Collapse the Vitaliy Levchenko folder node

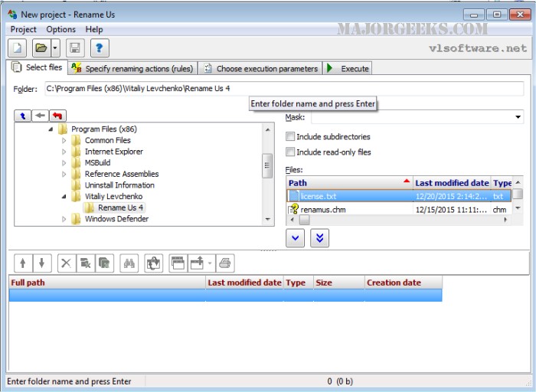tap(64, 197)
